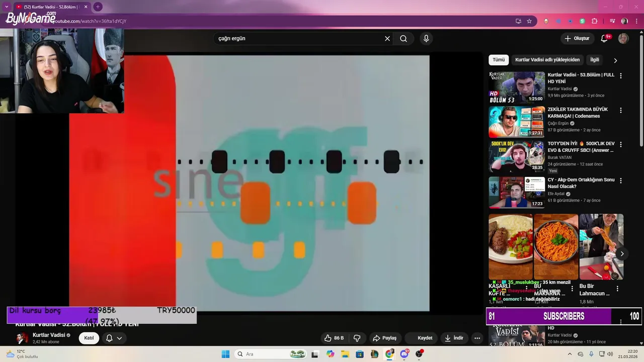Open the CY - Akp-Dem Ortaklığının Sonu video
Image resolution: width=644 pixels, height=362 pixels.
581,183
